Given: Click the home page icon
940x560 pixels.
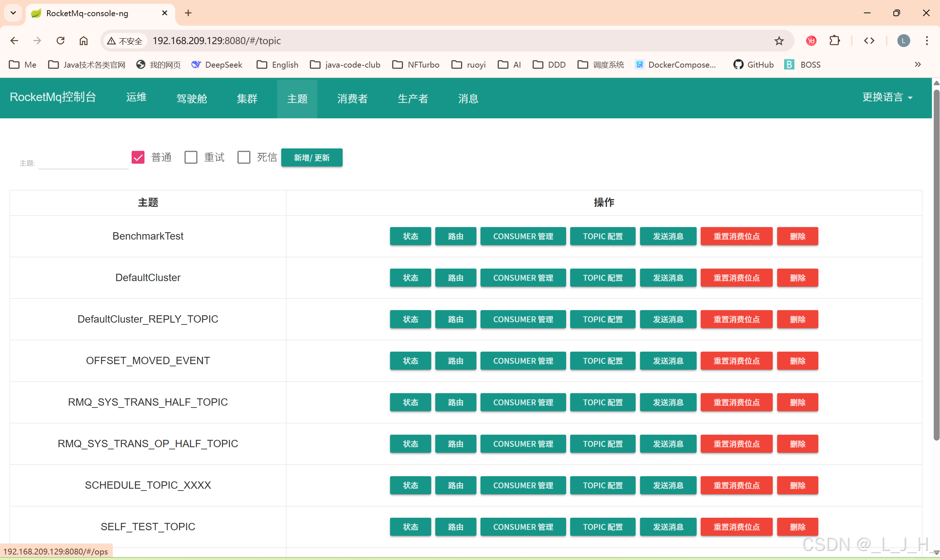Looking at the screenshot, I should click(83, 41).
